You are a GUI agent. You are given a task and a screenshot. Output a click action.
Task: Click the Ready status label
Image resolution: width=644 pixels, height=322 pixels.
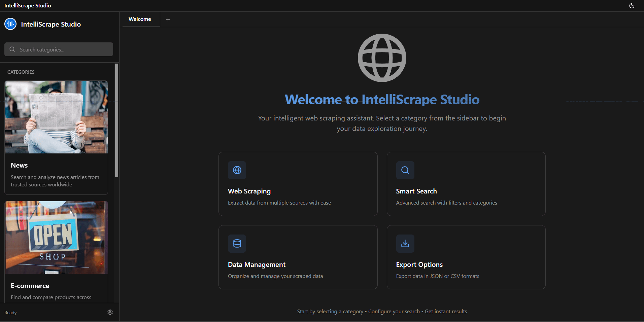click(x=10, y=313)
